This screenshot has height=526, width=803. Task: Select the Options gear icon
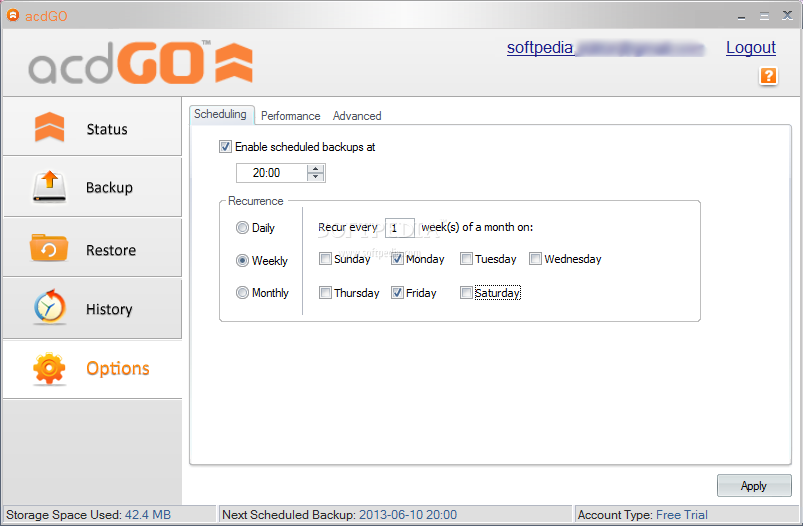(x=49, y=368)
